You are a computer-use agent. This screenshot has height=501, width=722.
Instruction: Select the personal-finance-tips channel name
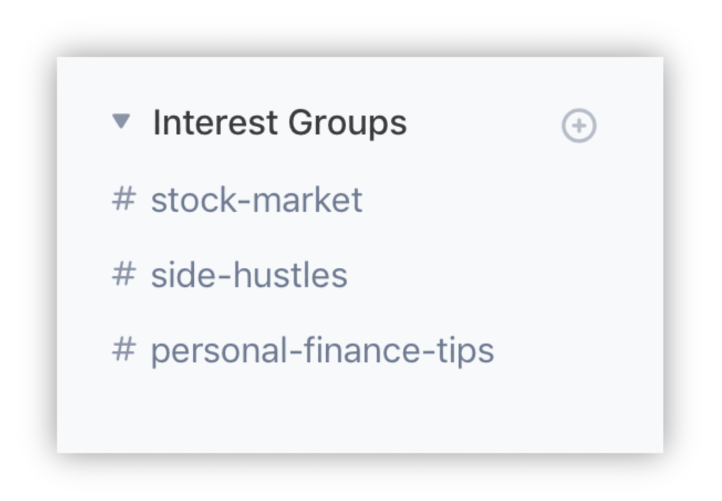click(x=322, y=351)
